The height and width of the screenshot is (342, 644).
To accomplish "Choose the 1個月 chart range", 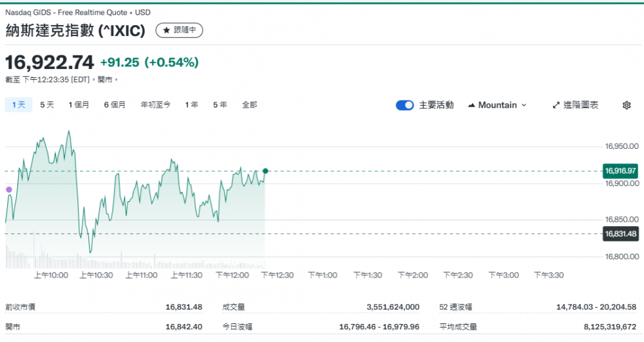I will pos(79,104).
